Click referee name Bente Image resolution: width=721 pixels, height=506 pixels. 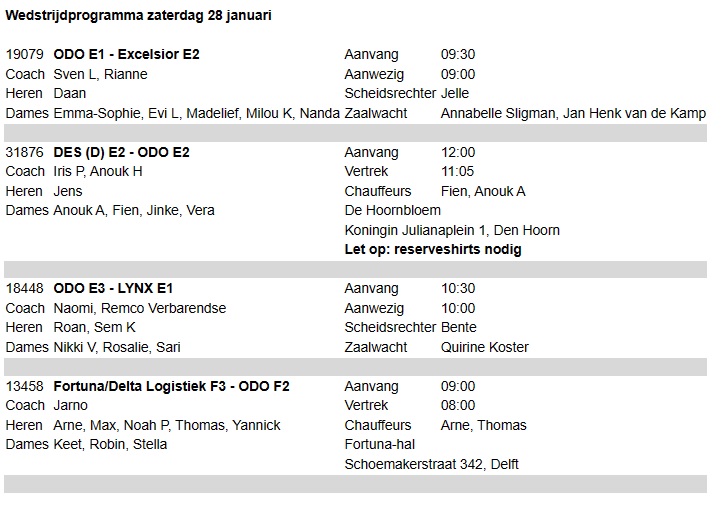[458, 327]
